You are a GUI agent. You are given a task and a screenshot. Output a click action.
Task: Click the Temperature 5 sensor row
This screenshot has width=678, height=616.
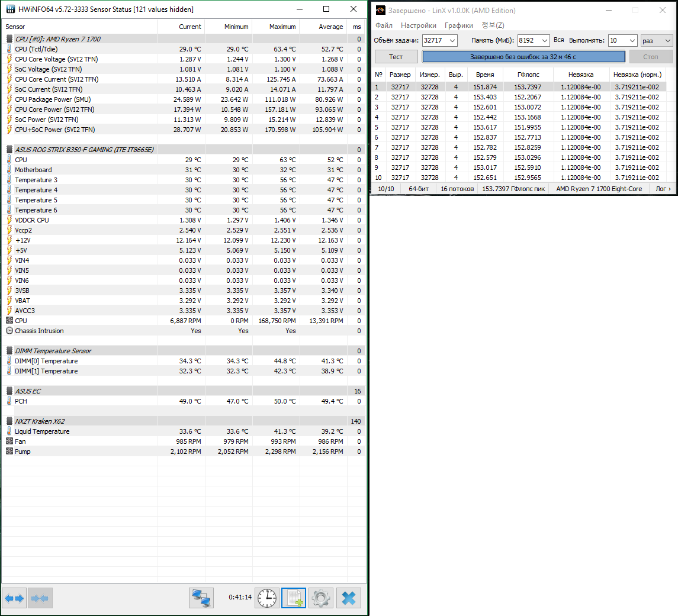(x=184, y=200)
